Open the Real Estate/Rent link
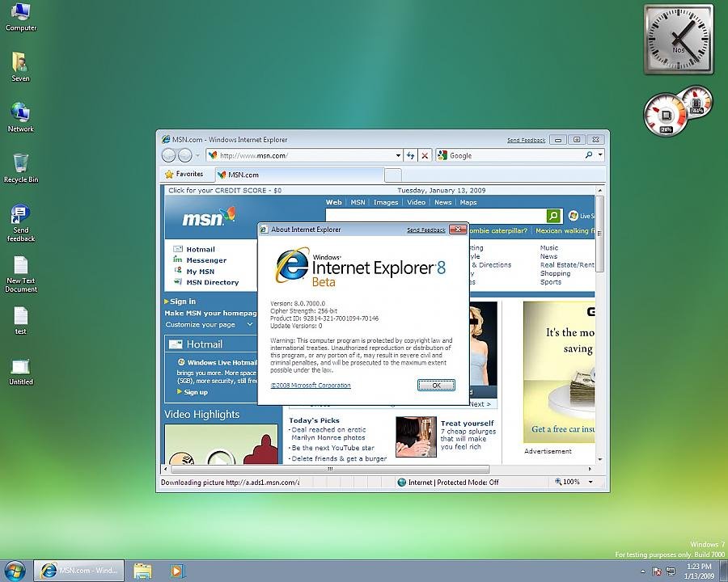This screenshot has height=582, width=728. click(567, 264)
